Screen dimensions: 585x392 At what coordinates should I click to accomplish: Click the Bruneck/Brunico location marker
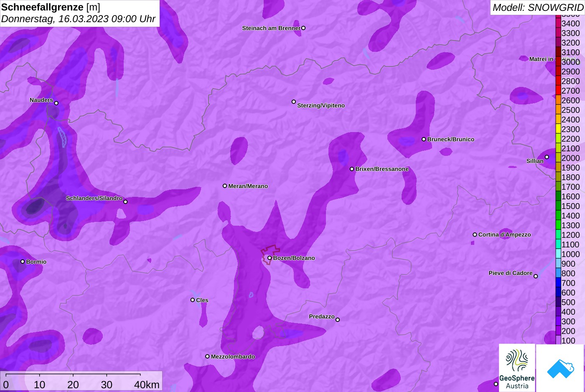pyautogui.click(x=424, y=139)
